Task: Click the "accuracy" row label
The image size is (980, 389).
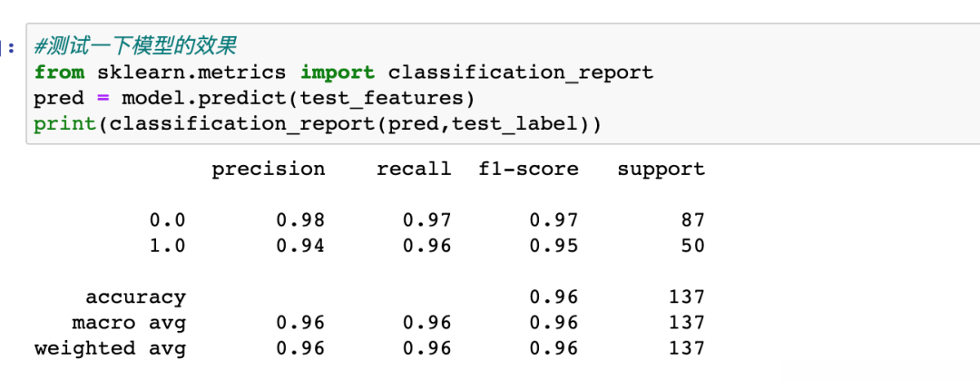Action: [135, 297]
